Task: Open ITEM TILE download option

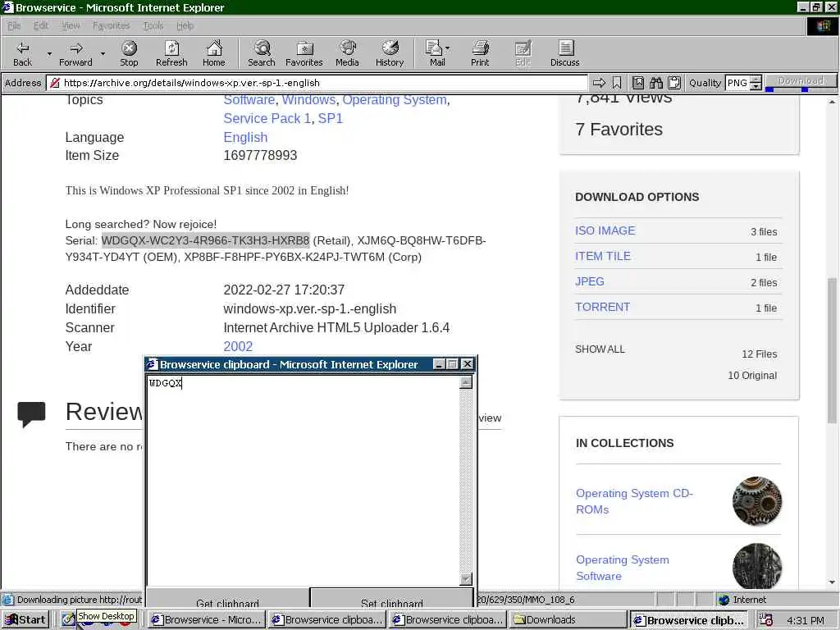Action: pyautogui.click(x=603, y=256)
